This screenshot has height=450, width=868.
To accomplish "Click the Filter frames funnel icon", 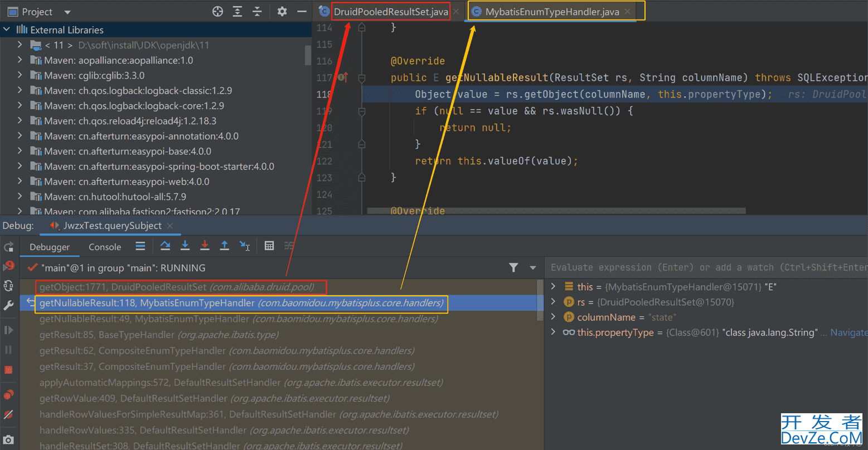I will (x=513, y=268).
